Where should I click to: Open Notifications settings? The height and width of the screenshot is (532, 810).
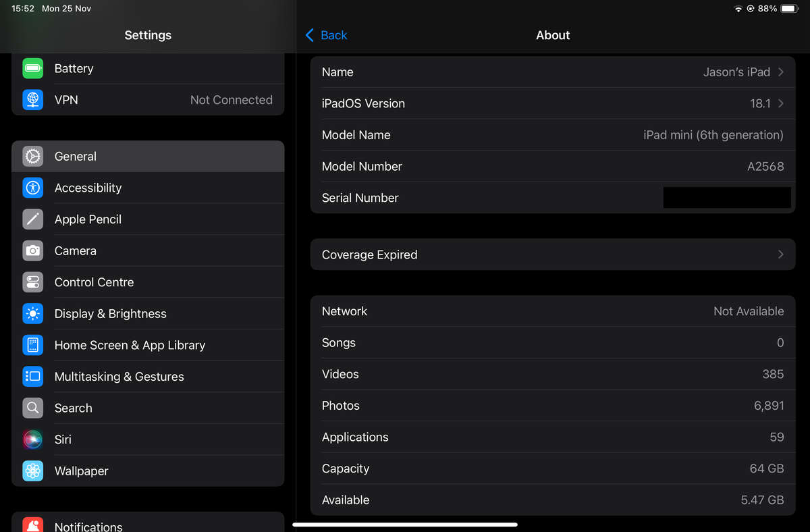click(x=88, y=525)
